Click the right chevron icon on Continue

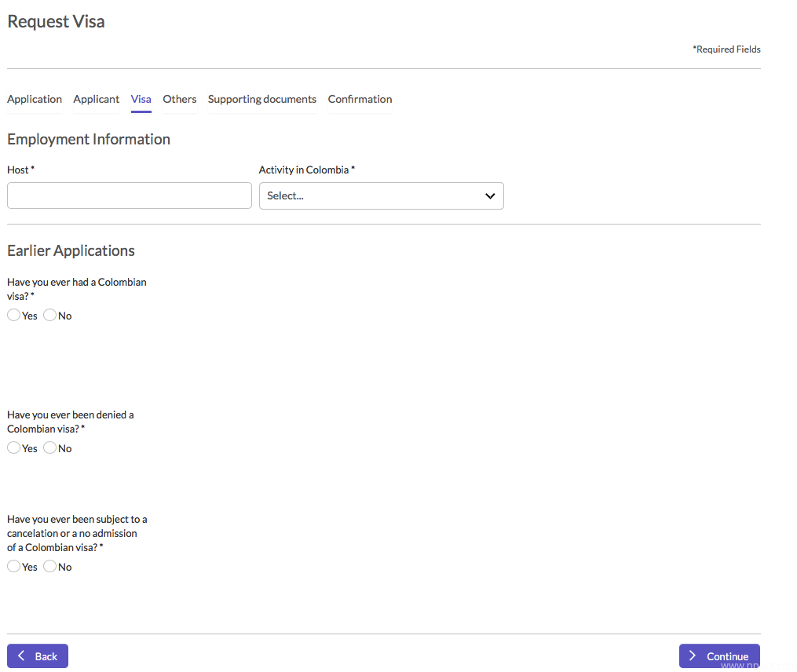(x=693, y=656)
